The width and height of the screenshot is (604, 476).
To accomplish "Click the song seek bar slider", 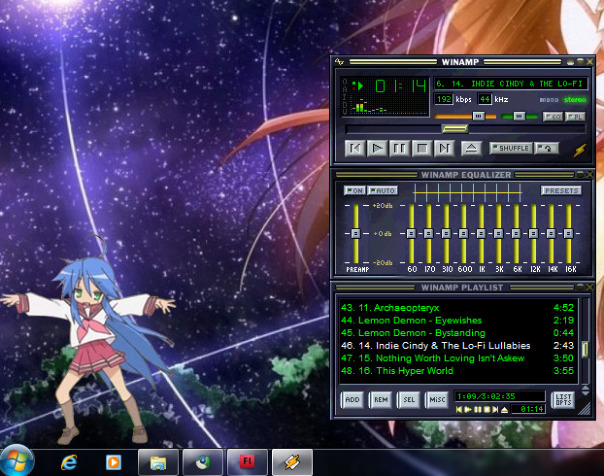I will pos(455,128).
